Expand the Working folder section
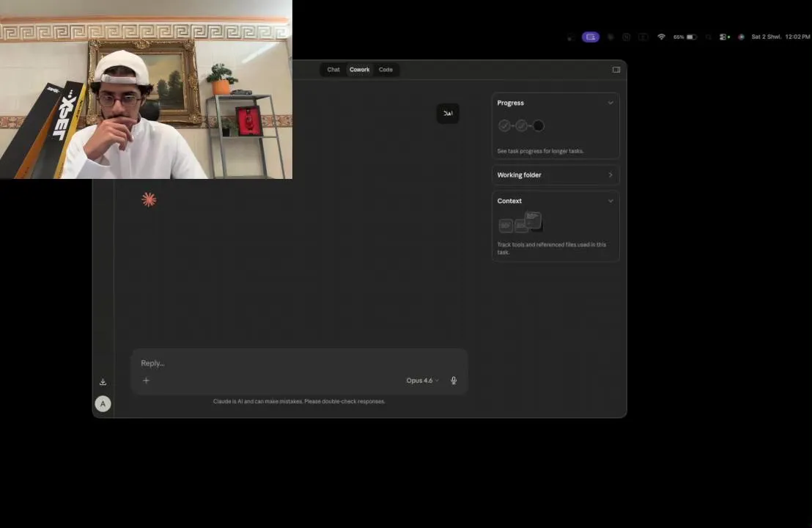This screenshot has width=812, height=528. point(556,175)
